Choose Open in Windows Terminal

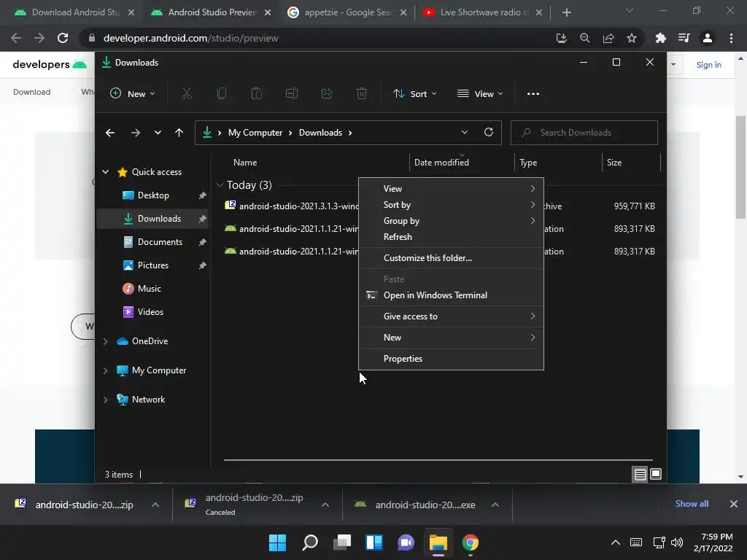pyautogui.click(x=451, y=295)
